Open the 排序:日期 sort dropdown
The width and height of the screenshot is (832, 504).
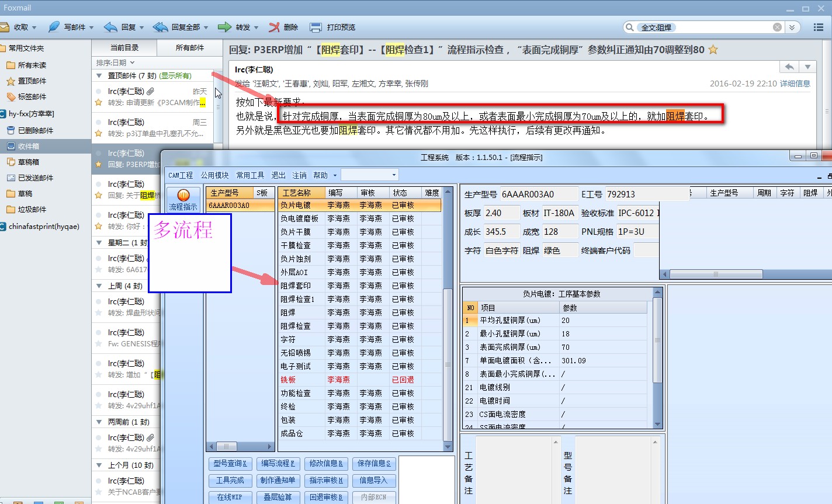point(116,62)
